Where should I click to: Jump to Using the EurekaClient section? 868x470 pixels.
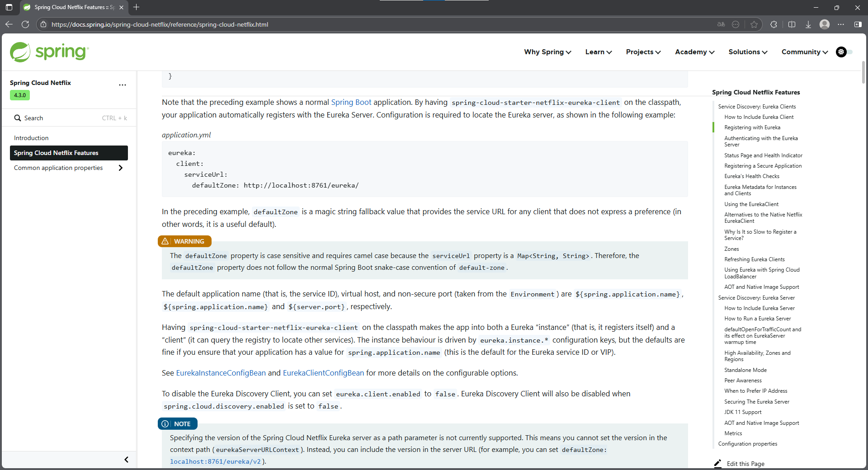[x=751, y=204]
